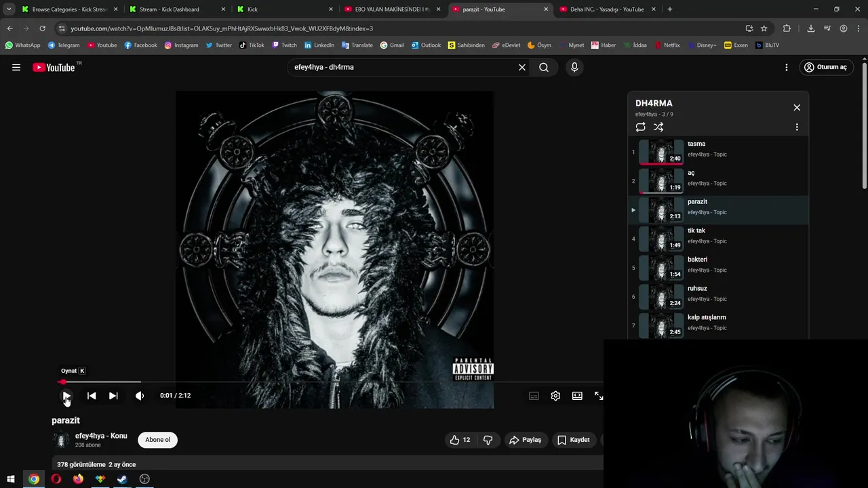Skip to next track in player
The image size is (868, 488).
(x=113, y=396)
